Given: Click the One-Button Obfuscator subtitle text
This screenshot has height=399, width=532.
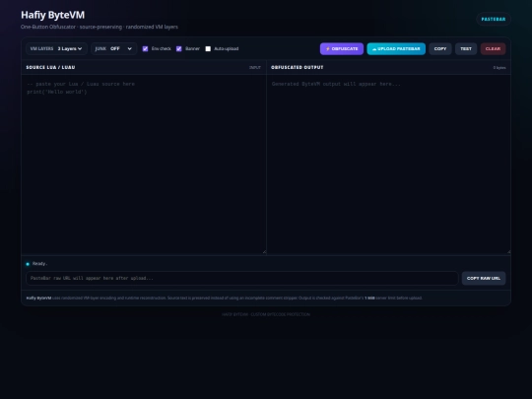Looking at the screenshot, I should coord(100,27).
